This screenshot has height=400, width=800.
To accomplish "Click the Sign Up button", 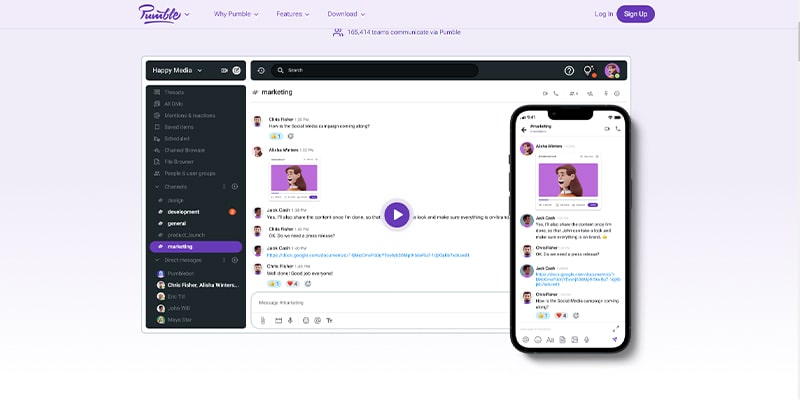I will 635,14.
